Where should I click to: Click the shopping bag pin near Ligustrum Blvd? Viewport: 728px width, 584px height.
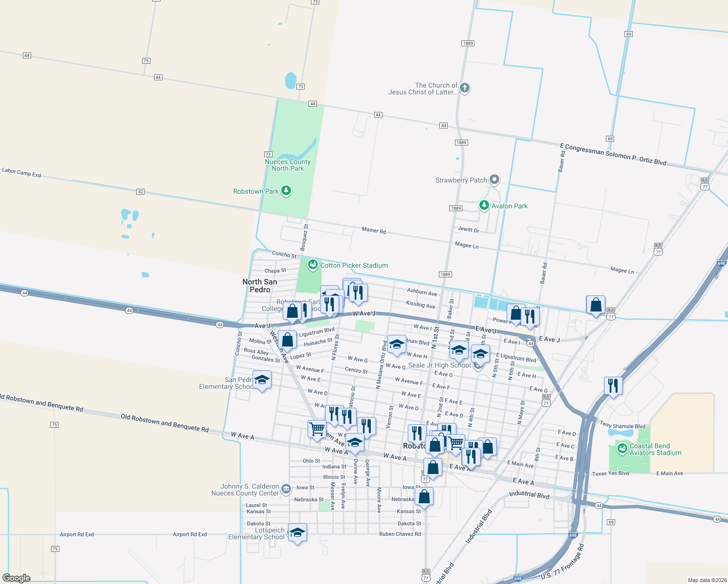click(288, 340)
